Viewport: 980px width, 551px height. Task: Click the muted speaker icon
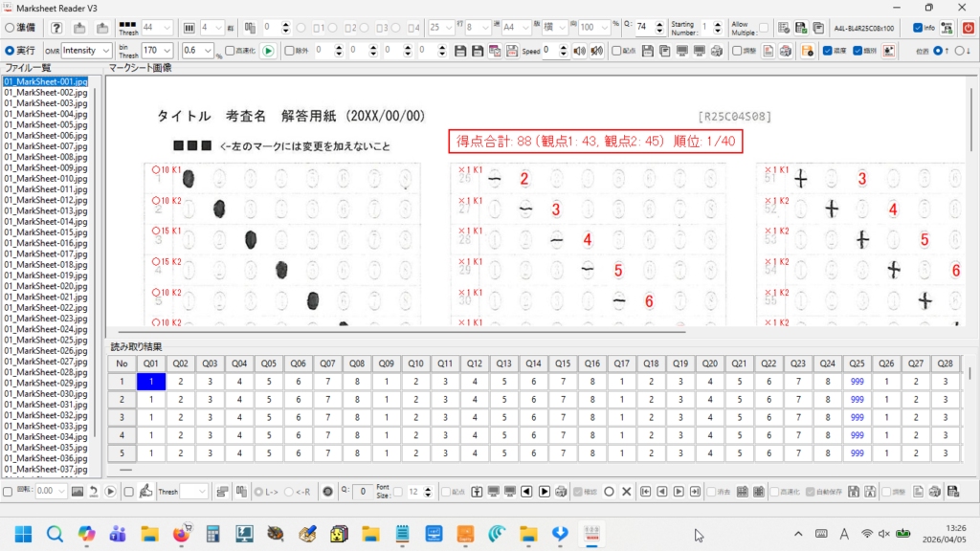click(x=596, y=50)
